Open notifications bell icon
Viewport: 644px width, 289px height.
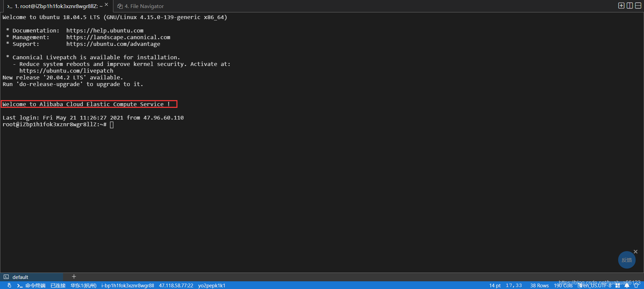(x=627, y=285)
